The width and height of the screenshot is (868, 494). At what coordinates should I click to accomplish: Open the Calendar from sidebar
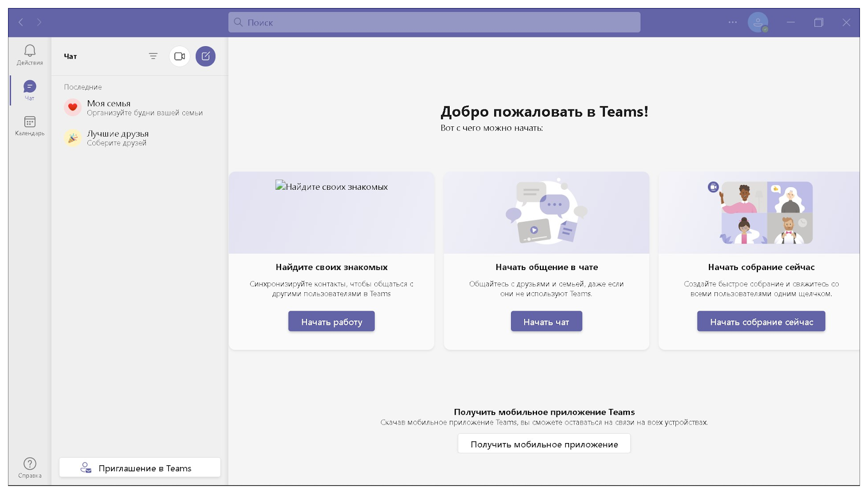pos(30,125)
